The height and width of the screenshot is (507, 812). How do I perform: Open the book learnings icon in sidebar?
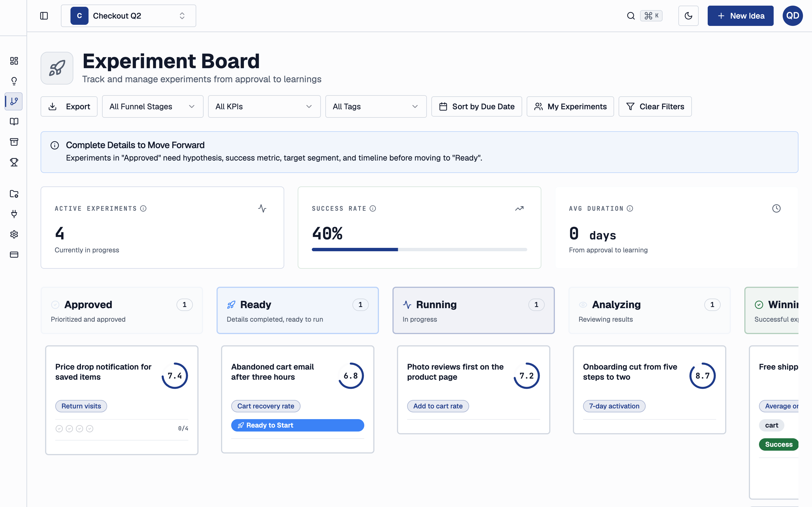click(x=14, y=122)
